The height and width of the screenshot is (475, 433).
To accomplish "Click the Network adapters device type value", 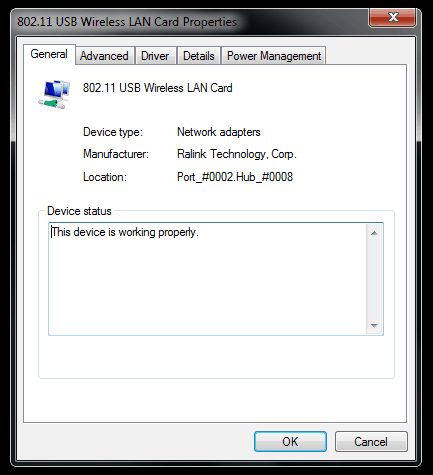I will click(219, 132).
